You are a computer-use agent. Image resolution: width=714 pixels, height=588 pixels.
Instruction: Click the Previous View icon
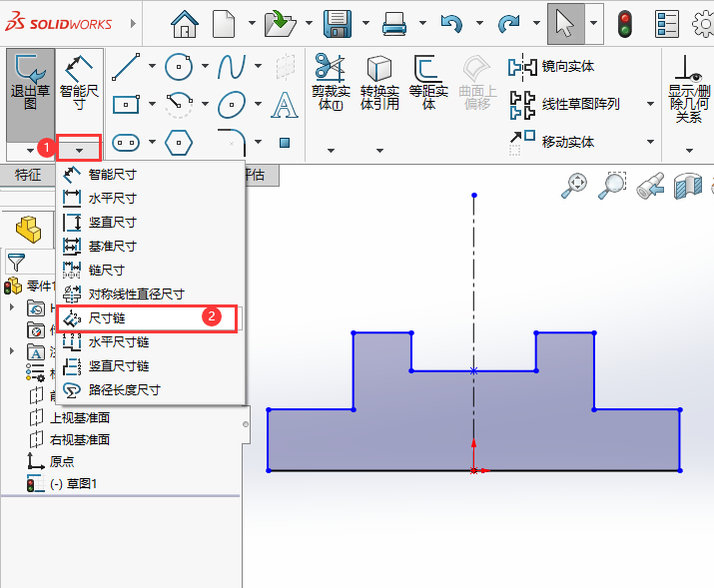coord(650,186)
